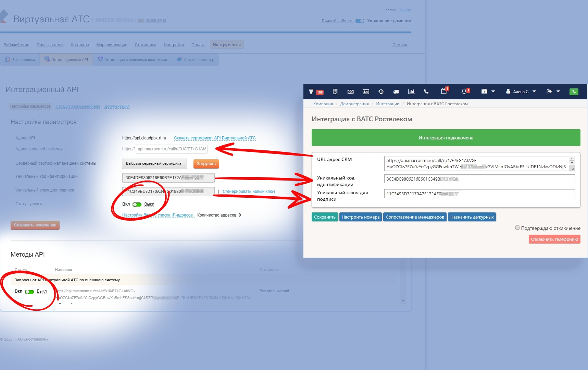
Task: Expand the Алена С. user dropdown
Action: [x=534, y=91]
